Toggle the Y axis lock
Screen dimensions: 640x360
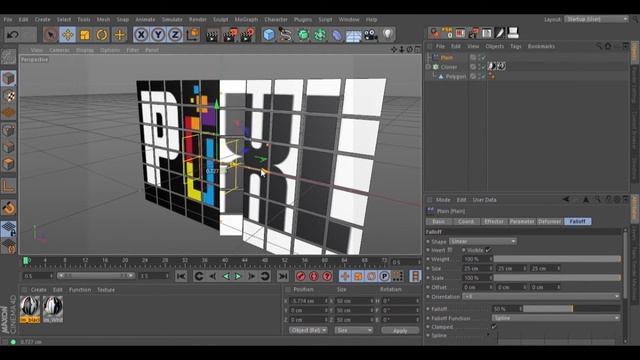158,35
